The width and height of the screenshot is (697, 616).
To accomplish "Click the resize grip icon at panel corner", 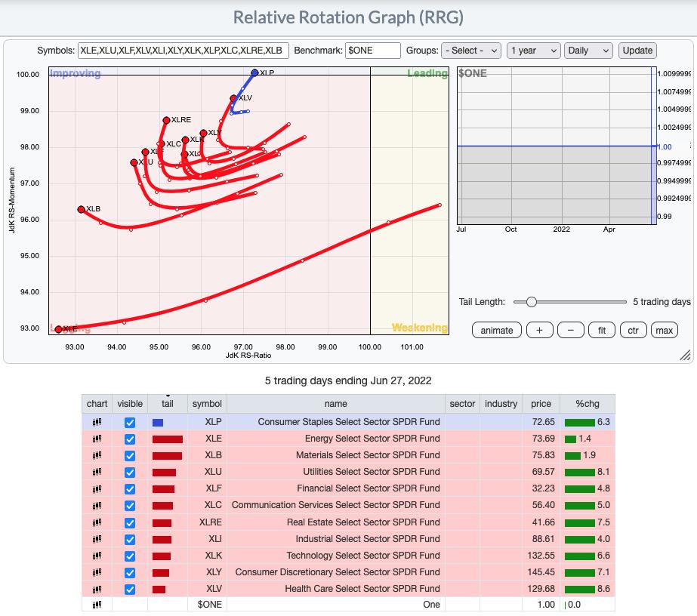I will tap(685, 355).
